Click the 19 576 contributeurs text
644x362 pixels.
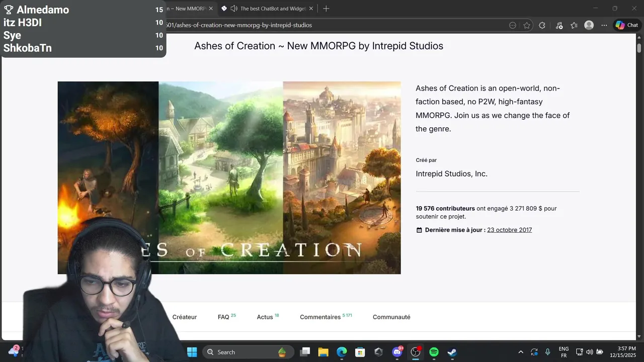click(x=445, y=208)
